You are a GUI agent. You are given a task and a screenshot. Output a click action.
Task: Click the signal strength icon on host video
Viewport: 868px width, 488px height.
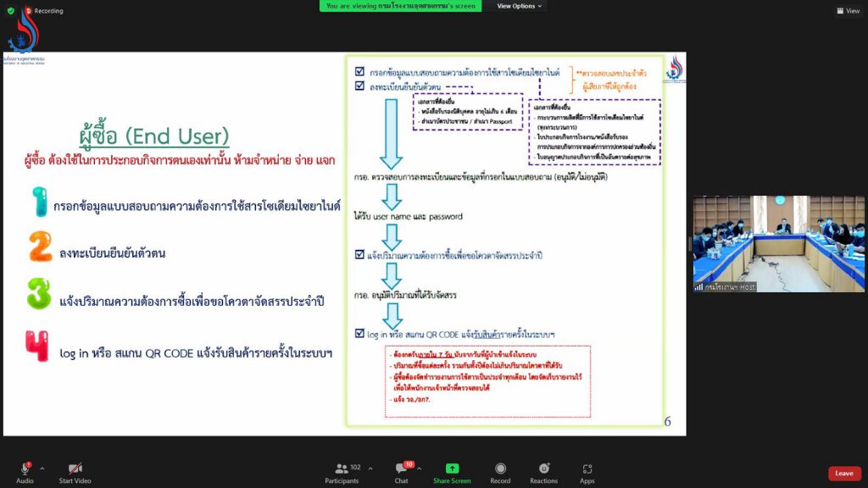click(x=698, y=287)
